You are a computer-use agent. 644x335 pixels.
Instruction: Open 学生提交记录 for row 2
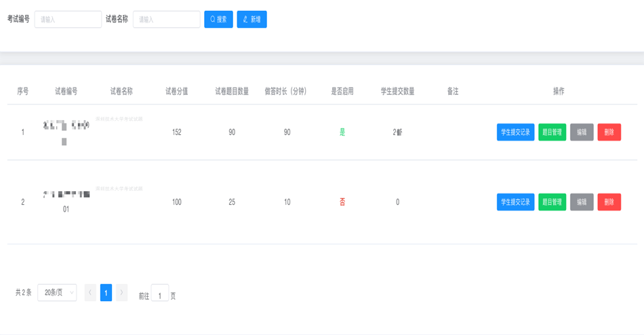pos(515,202)
